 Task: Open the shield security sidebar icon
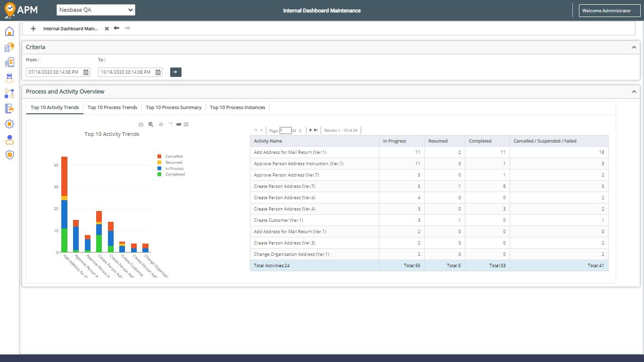(x=9, y=155)
